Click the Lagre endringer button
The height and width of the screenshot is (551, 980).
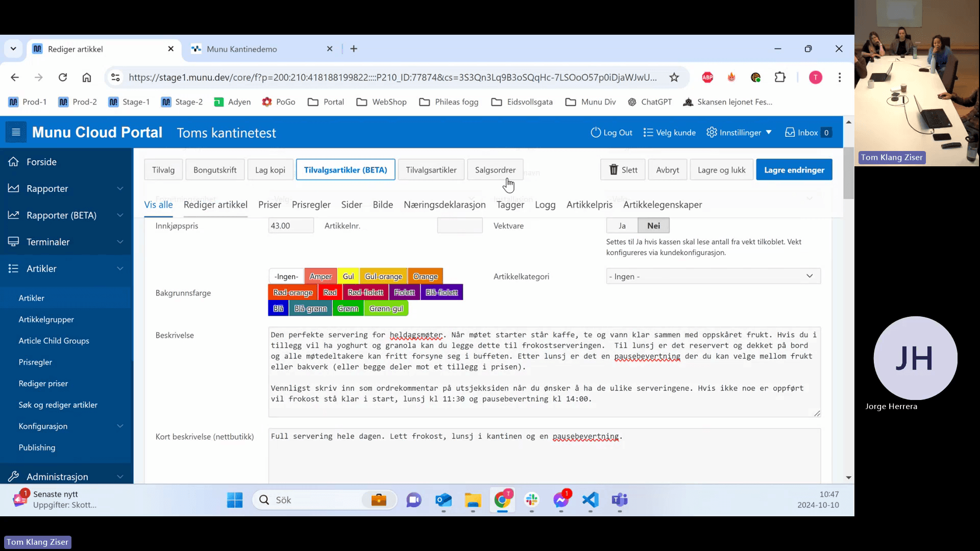(794, 170)
